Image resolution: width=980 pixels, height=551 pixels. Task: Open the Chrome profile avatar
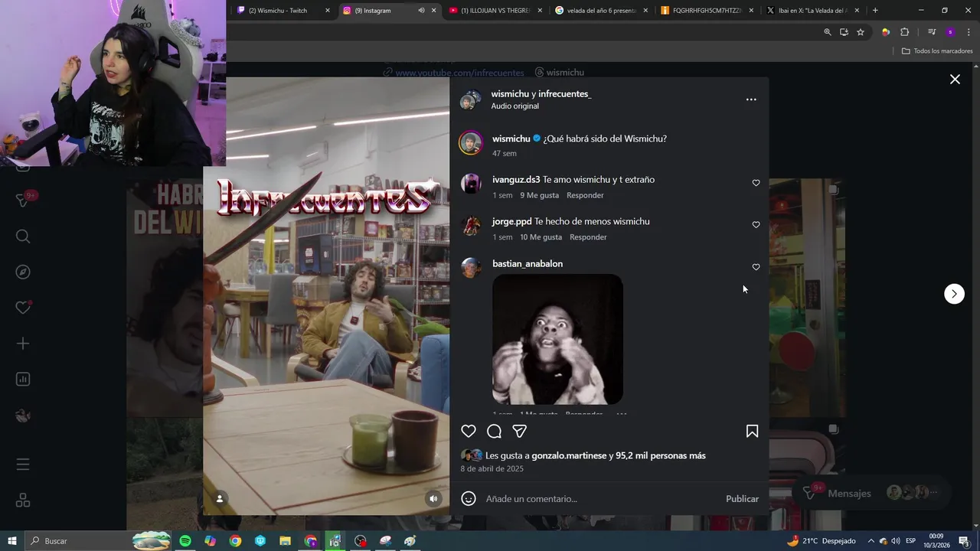[950, 32]
